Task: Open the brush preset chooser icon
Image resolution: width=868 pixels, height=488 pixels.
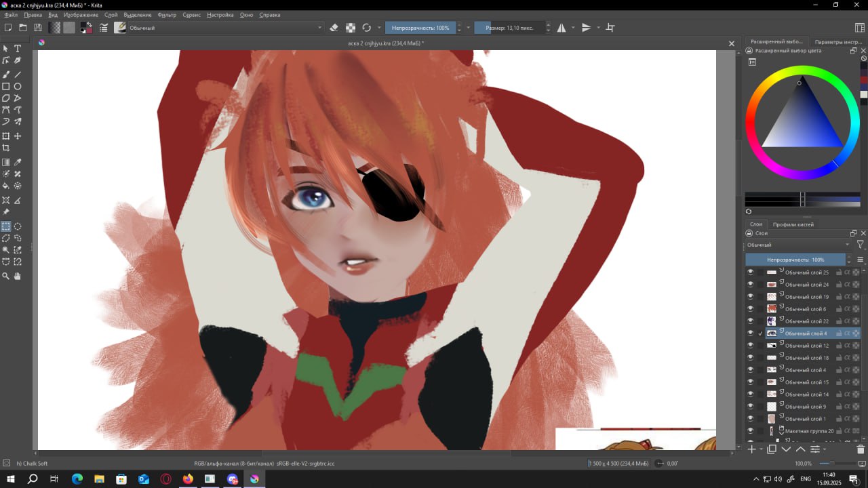Action: (120, 28)
